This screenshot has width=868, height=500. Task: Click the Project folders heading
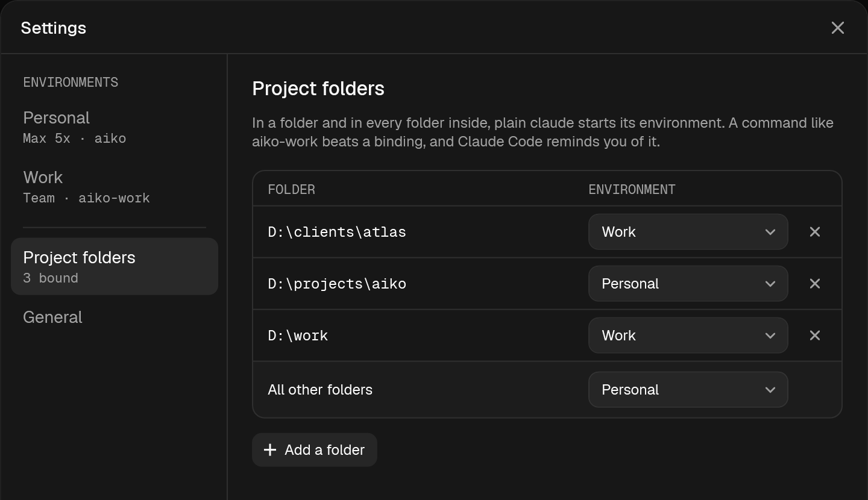tap(318, 89)
